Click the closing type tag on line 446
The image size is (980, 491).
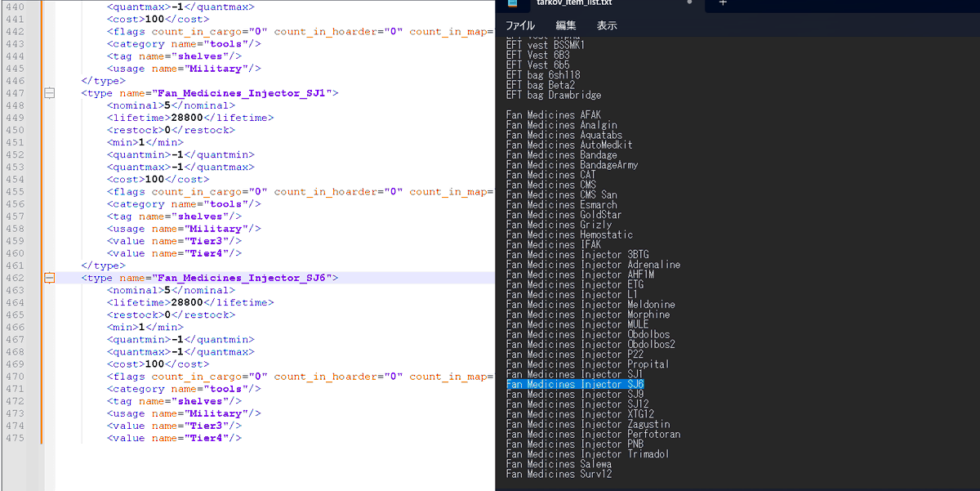(104, 81)
